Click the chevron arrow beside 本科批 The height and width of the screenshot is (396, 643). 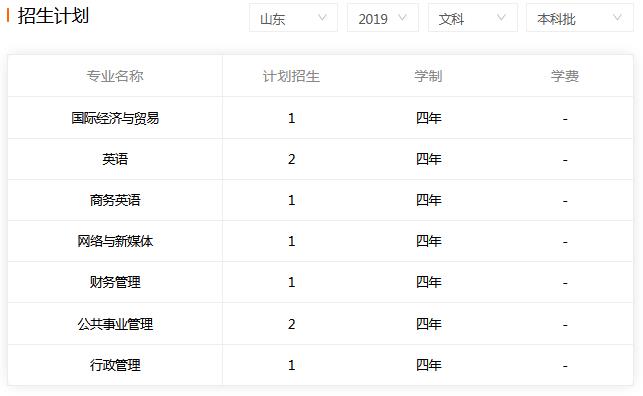(617, 18)
